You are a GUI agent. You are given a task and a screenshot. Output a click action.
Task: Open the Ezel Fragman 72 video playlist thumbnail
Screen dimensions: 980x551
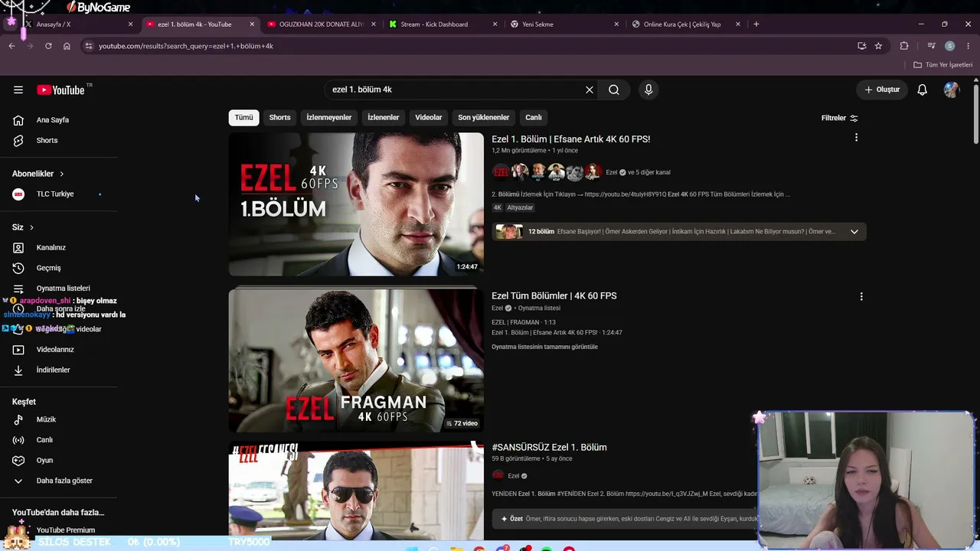coord(356,360)
